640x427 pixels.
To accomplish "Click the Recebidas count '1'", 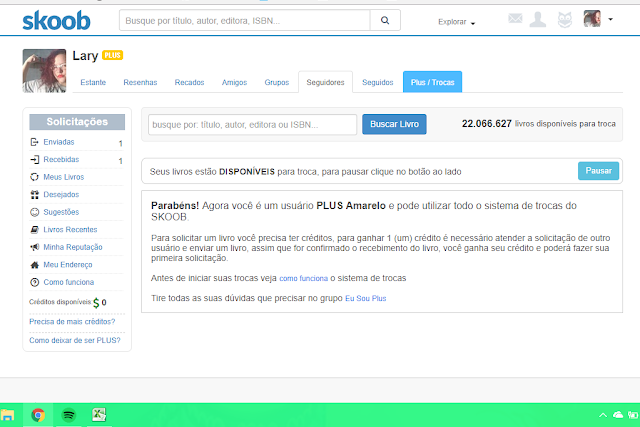I will point(120,161).
